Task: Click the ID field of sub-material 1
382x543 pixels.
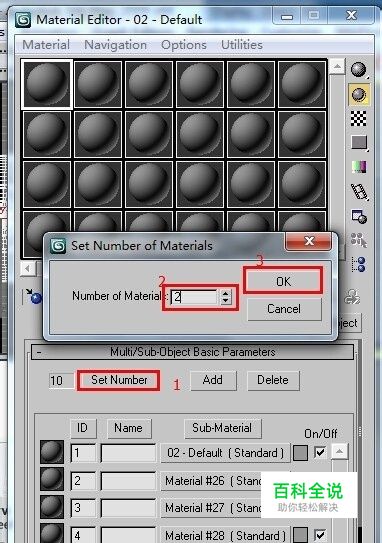Action: click(83, 453)
